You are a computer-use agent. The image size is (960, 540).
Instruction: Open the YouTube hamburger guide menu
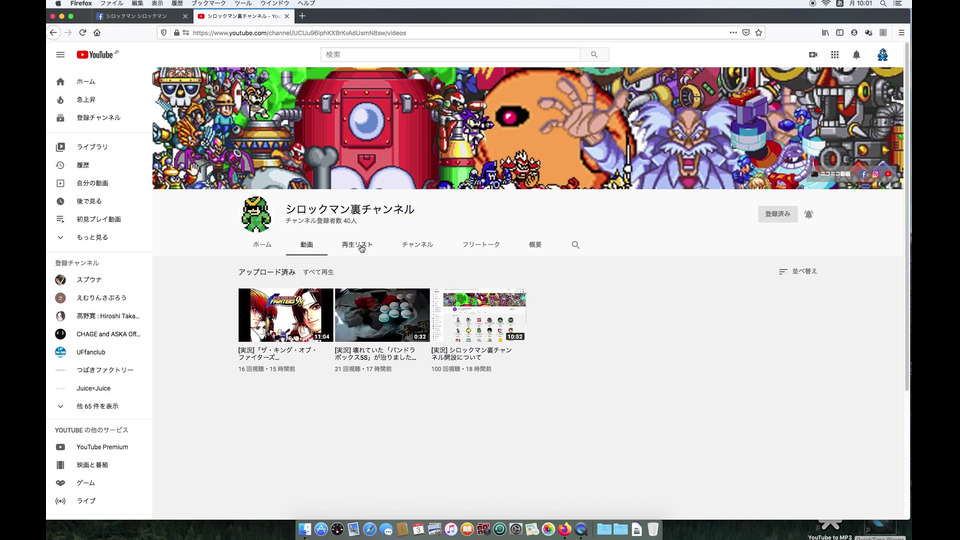pos(60,54)
